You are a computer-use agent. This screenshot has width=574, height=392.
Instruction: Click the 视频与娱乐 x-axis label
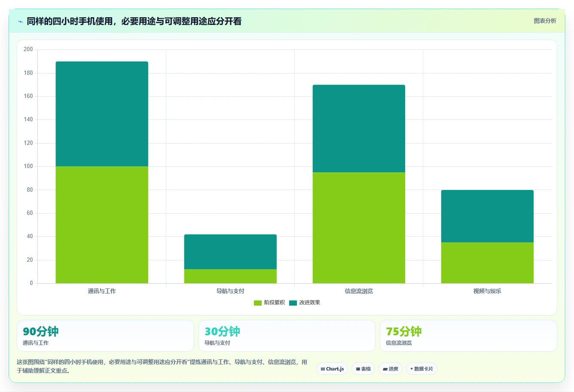[x=487, y=291]
